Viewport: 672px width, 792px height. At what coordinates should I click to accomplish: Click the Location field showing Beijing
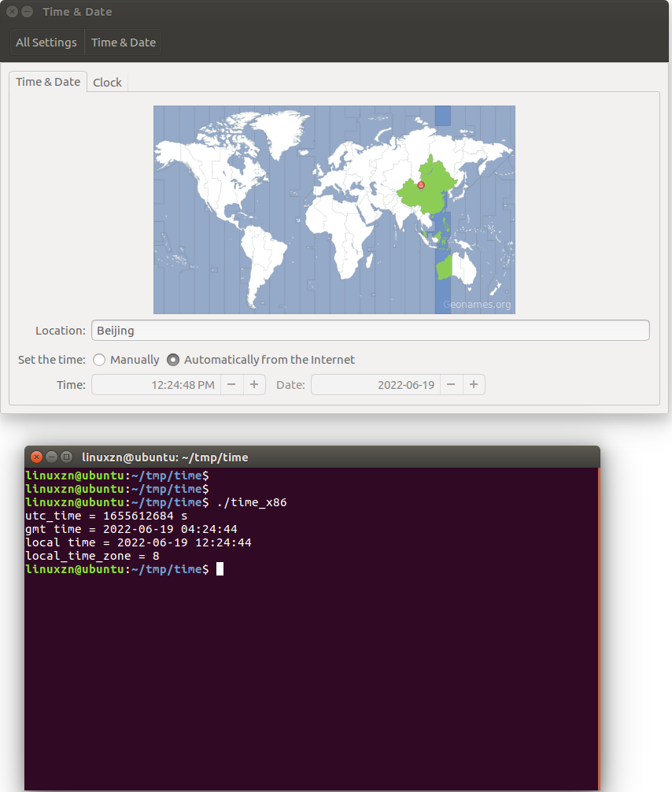370,331
